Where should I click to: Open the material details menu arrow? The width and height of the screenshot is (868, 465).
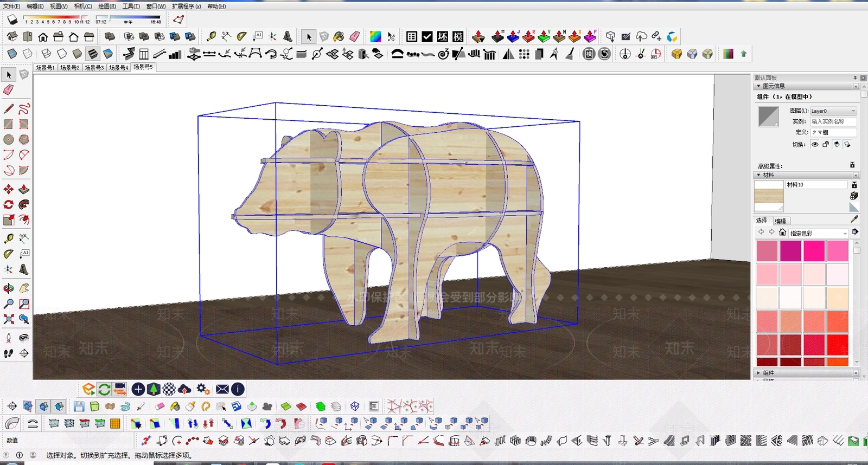click(x=854, y=232)
